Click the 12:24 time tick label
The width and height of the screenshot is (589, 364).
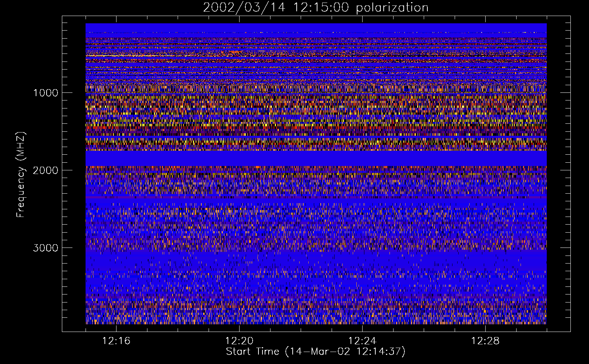[362, 341]
